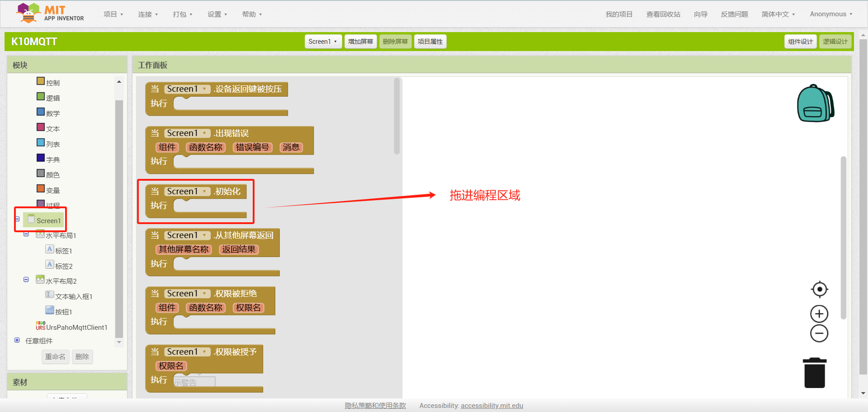The width and height of the screenshot is (868, 412).
Task: Open 隐私策略和使用条款 link
Action: [x=375, y=406]
